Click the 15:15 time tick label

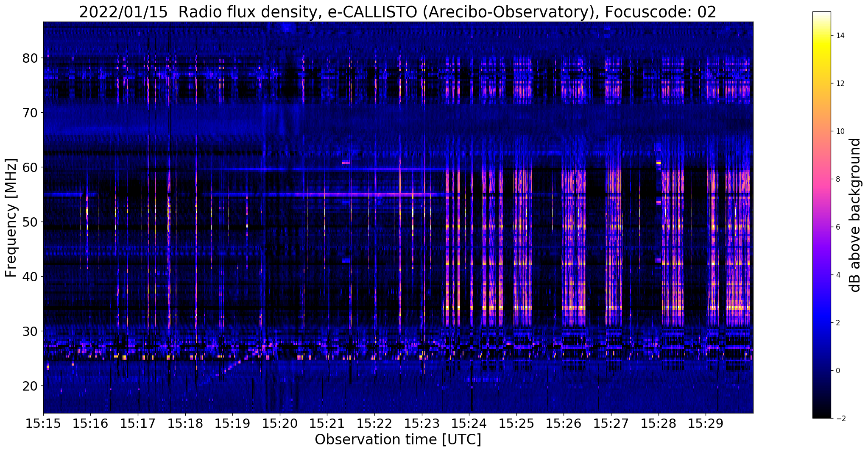[x=43, y=424]
